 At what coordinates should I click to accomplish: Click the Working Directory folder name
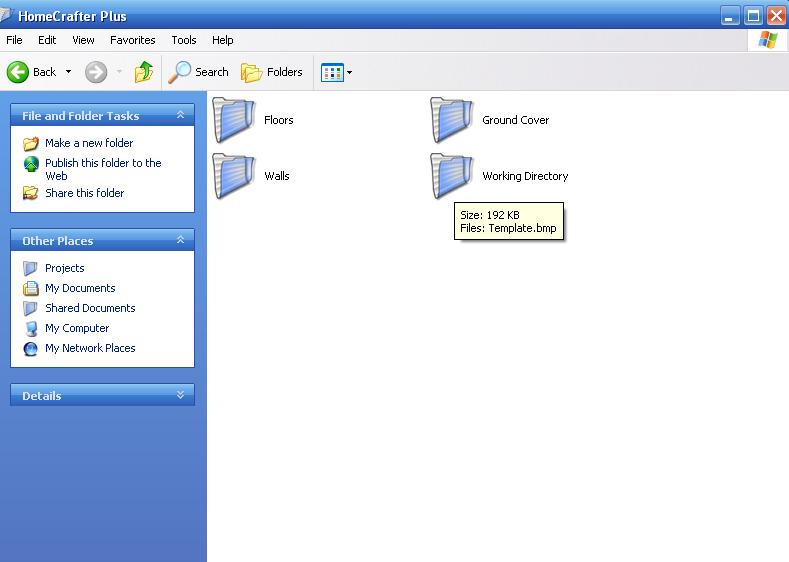[525, 176]
